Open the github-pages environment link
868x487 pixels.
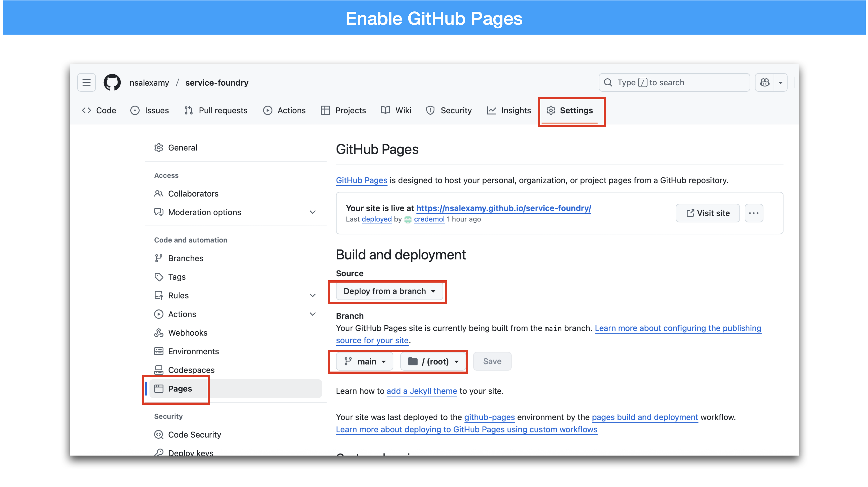tap(489, 417)
